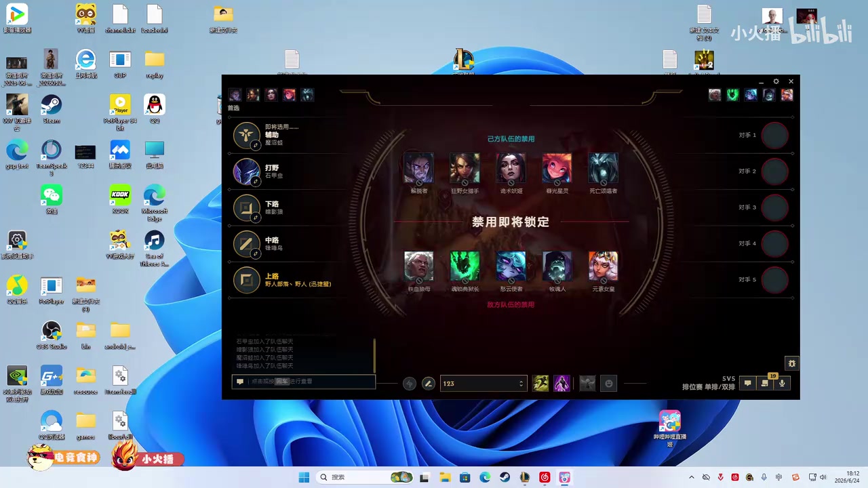Request swap with 辅助 teammate
Image resolution: width=868 pixels, height=488 pixels.
[x=256, y=145]
